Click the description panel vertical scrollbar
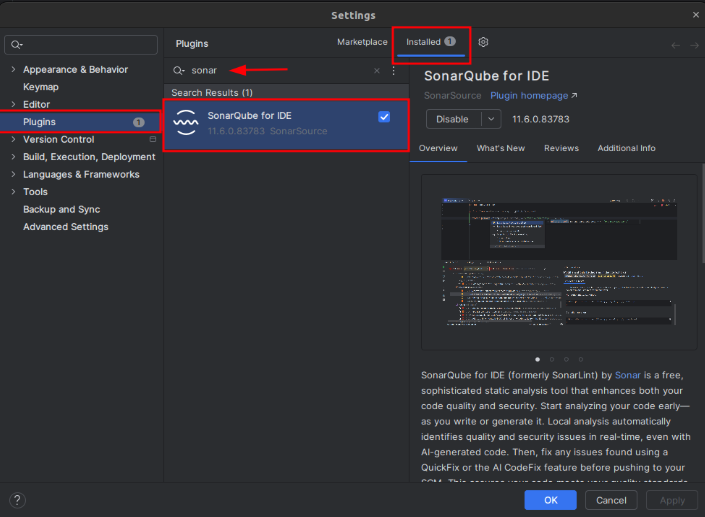Viewport: 705px width, 517px height. point(703,214)
